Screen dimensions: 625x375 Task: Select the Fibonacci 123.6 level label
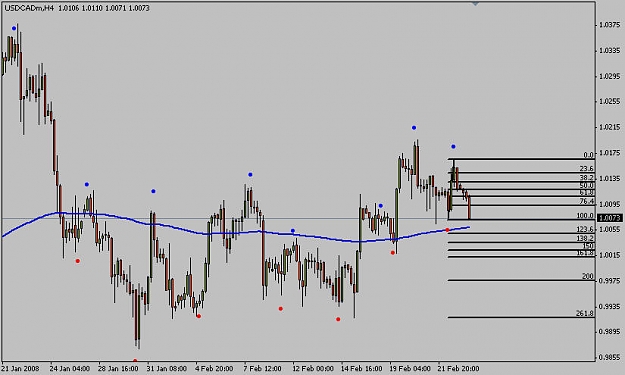[585, 230]
